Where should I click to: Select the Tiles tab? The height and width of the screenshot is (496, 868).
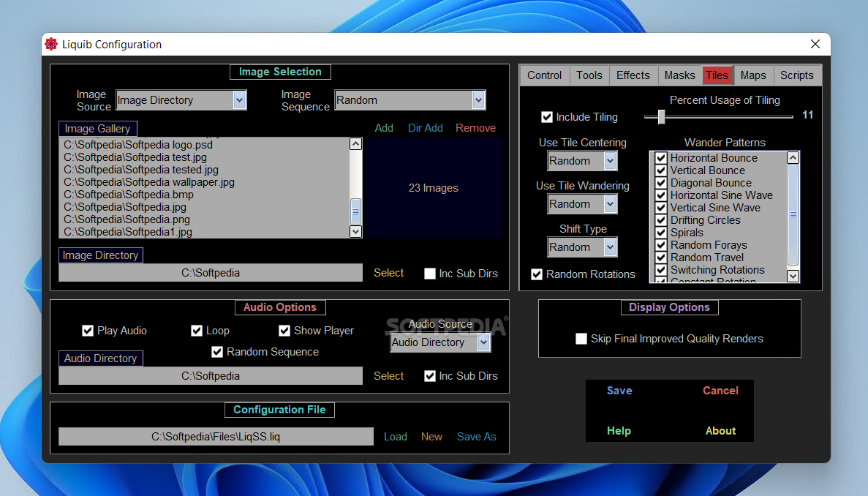pyautogui.click(x=717, y=75)
